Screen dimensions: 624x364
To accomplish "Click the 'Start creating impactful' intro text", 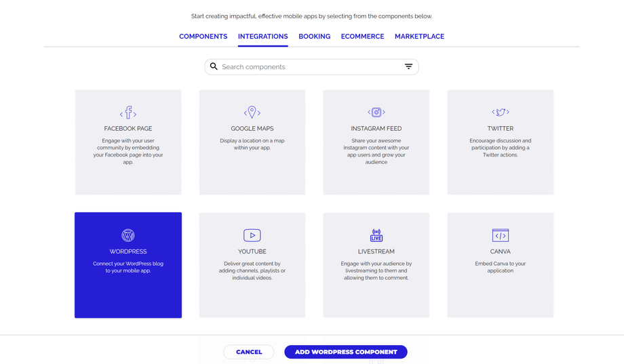I will click(x=311, y=16).
